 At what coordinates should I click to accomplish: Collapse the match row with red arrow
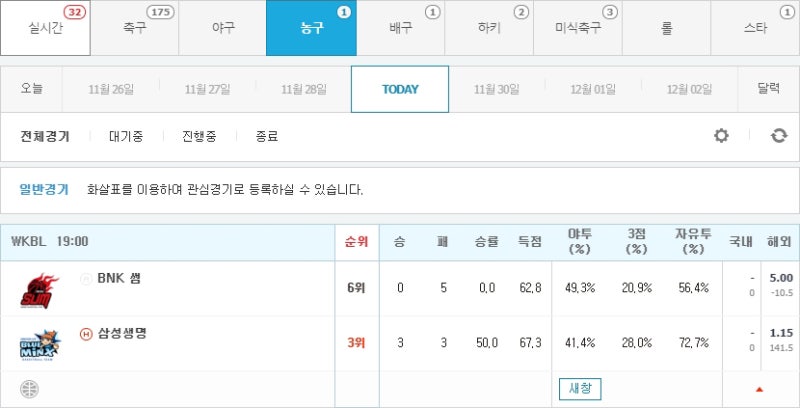tap(759, 388)
